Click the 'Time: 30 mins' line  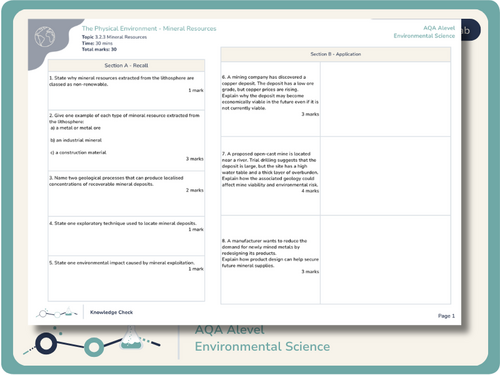coord(97,43)
